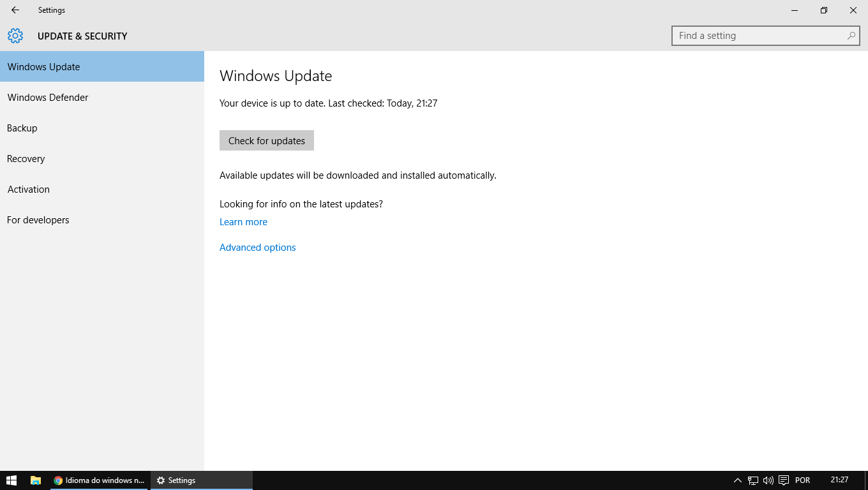Click the Update & Security gear icon
This screenshot has width=868, height=490.
pos(15,36)
